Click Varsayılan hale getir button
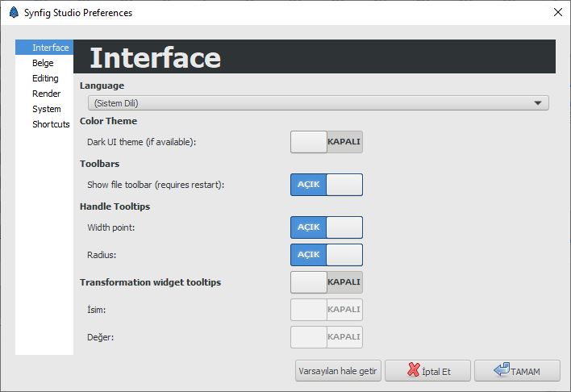Screen dimensions: 571x392 [x=338, y=371]
